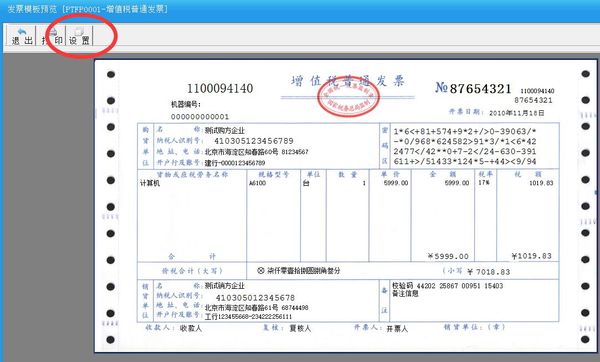
Task: Click the total tax amount ¥1019.83
Action: [x=532, y=256]
